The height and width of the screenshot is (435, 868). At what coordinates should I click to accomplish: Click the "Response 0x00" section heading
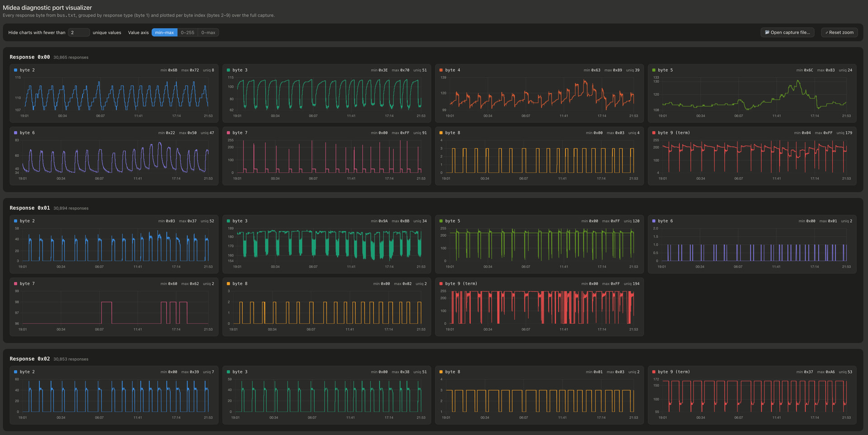pos(30,57)
